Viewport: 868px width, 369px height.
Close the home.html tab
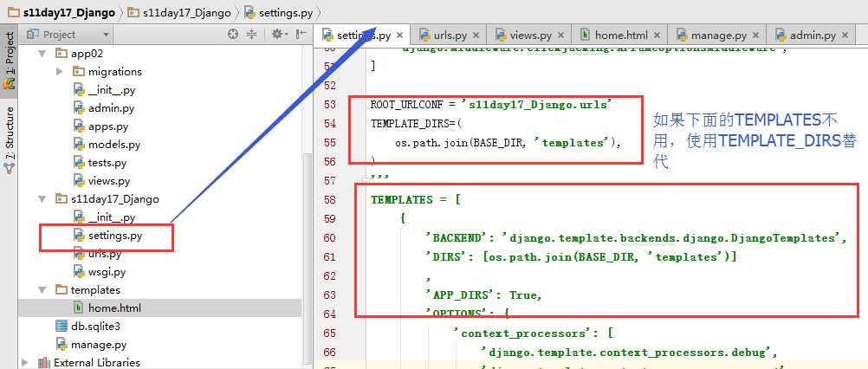tap(657, 36)
